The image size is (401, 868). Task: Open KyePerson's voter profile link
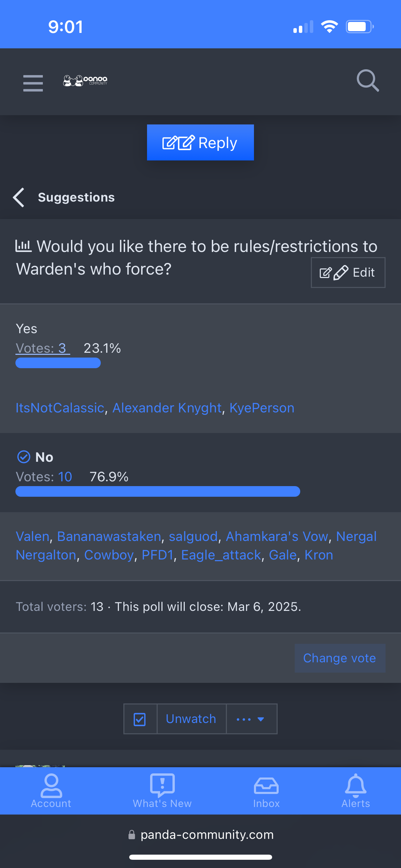262,408
